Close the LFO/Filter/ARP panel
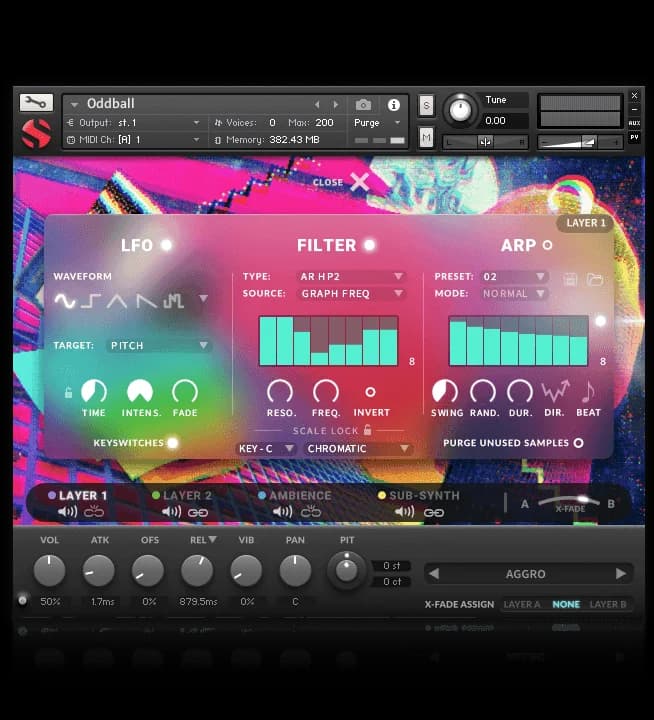This screenshot has height=720, width=654. click(359, 182)
